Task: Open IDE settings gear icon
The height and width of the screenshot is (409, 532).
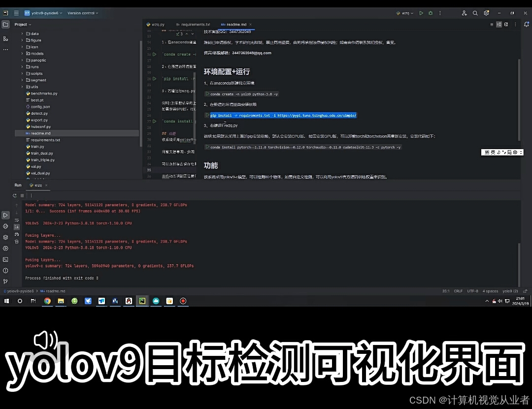Action: [x=486, y=13]
